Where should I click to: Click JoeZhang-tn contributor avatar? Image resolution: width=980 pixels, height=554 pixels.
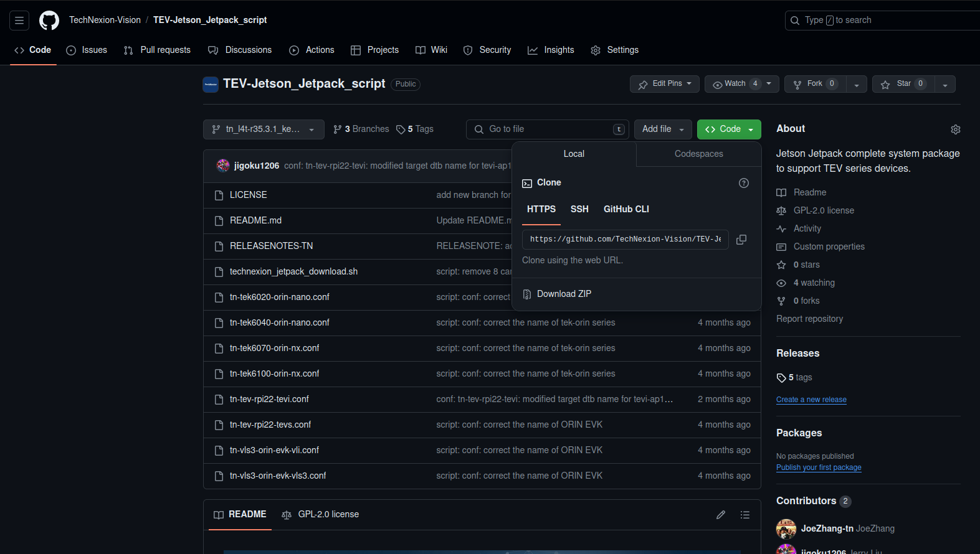pos(786,529)
